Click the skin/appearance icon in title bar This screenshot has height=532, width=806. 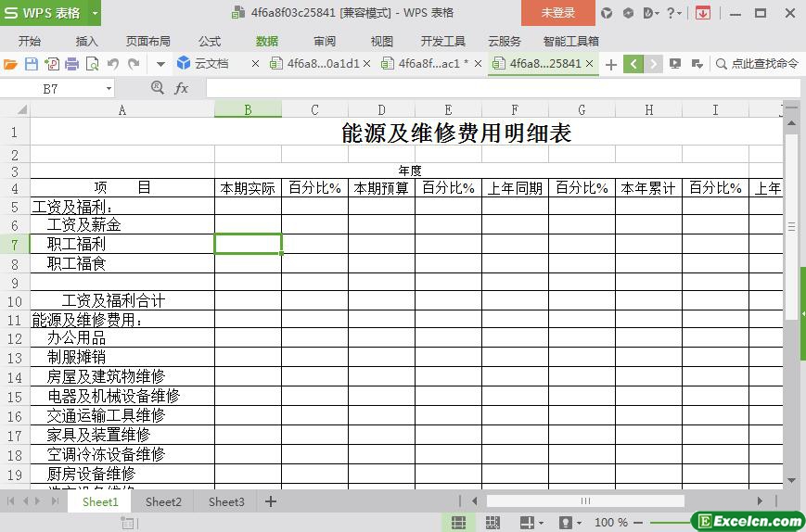point(607,13)
